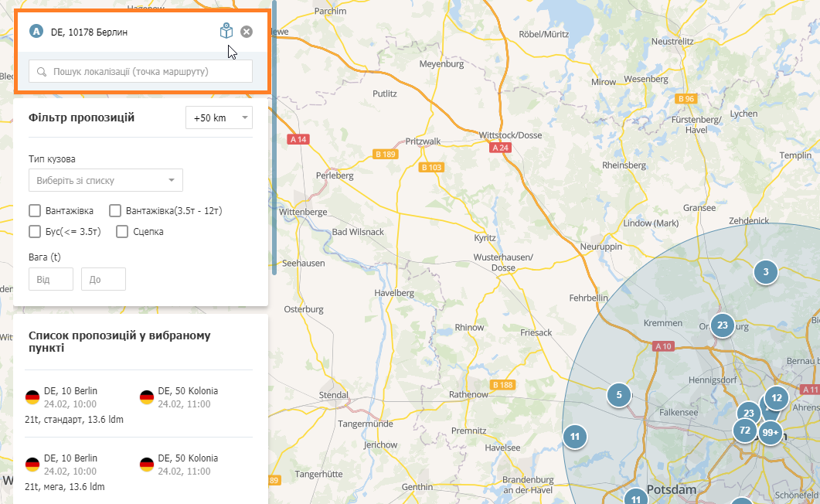Click the Neustrelitz map label
This screenshot has width=820, height=504.
tap(672, 41)
